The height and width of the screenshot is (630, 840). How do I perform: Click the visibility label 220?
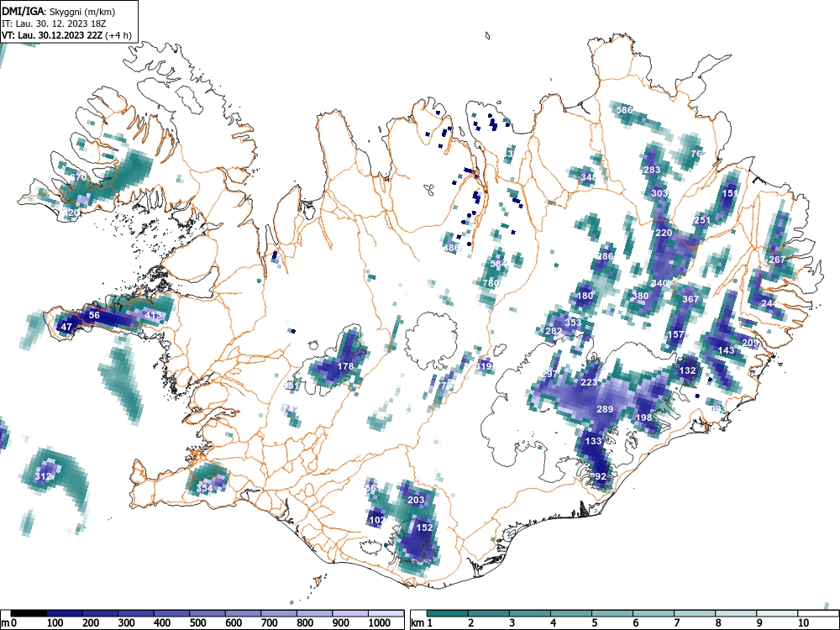664,233
